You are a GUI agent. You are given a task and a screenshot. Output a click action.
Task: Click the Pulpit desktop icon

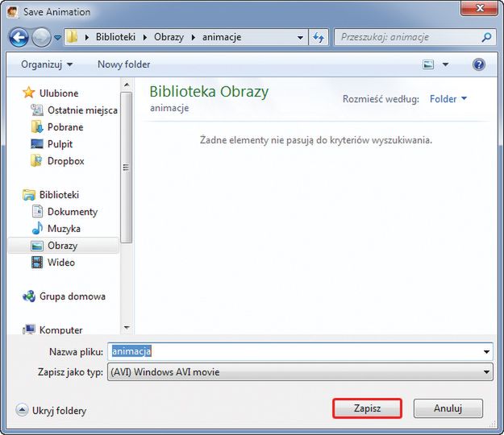37,144
